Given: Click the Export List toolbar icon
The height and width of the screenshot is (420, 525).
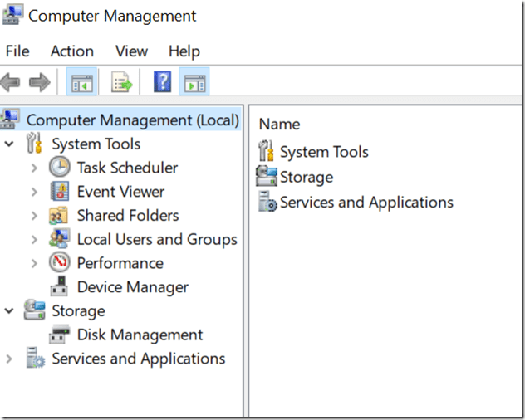Looking at the screenshot, I should [x=123, y=82].
